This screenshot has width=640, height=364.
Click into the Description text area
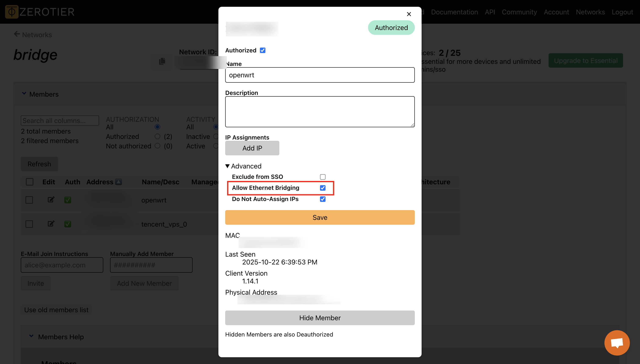click(320, 112)
